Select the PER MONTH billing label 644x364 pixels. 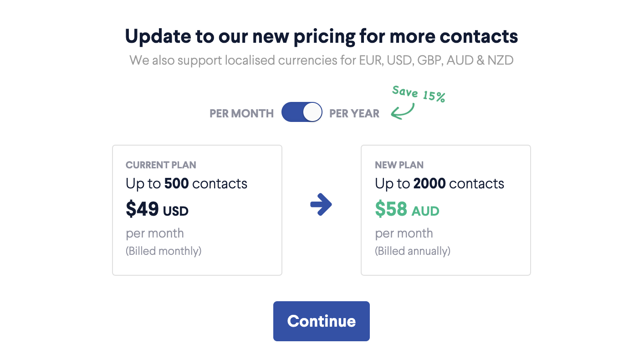pyautogui.click(x=241, y=113)
